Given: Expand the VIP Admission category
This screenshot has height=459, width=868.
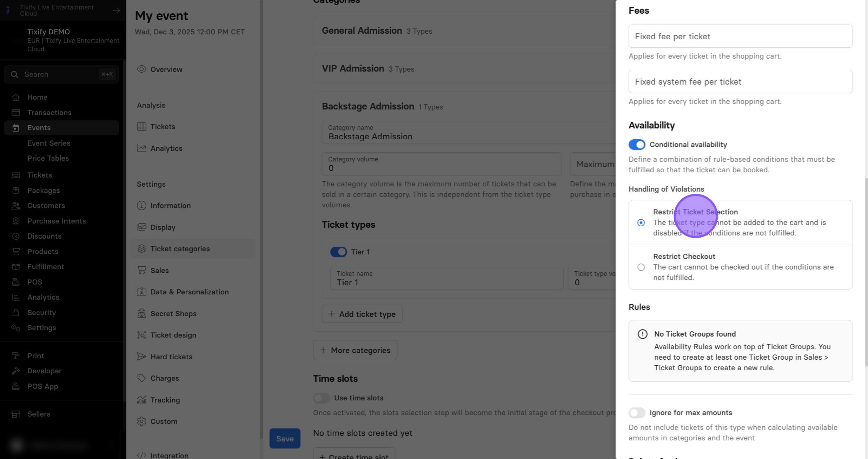Looking at the screenshot, I should (464, 68).
